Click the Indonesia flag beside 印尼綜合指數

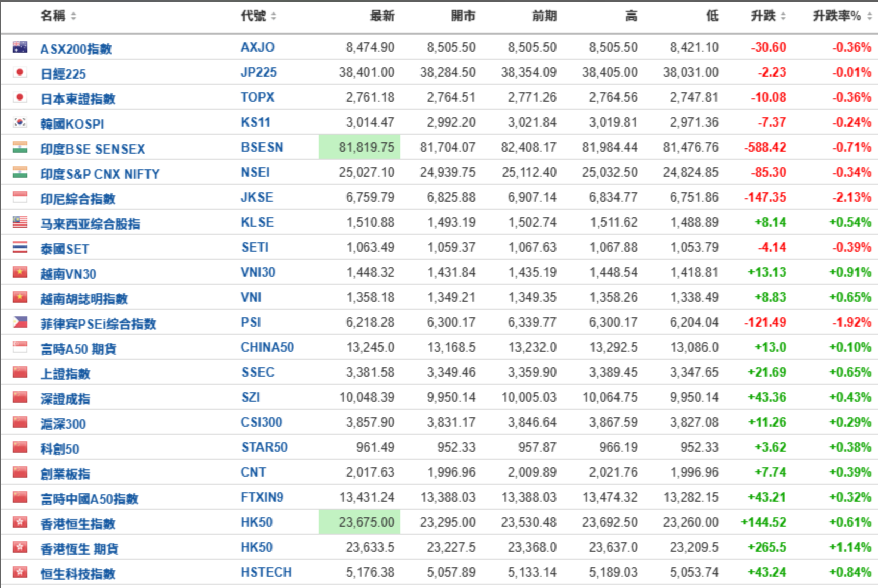20,197
